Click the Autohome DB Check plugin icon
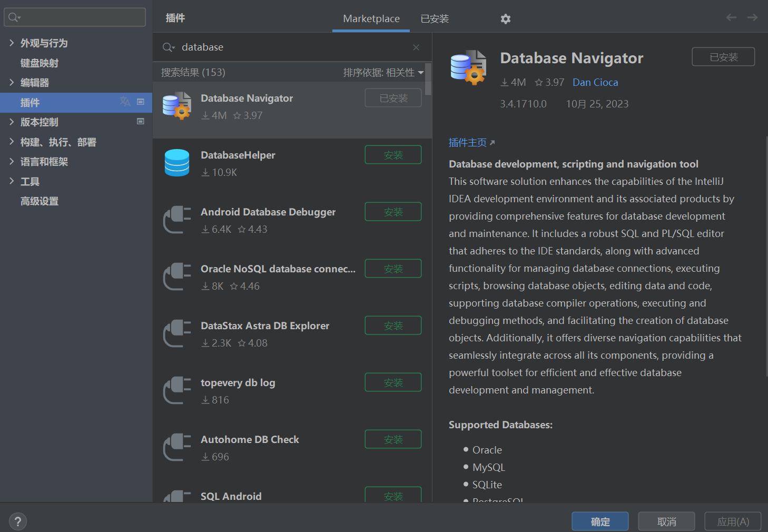 (177, 447)
